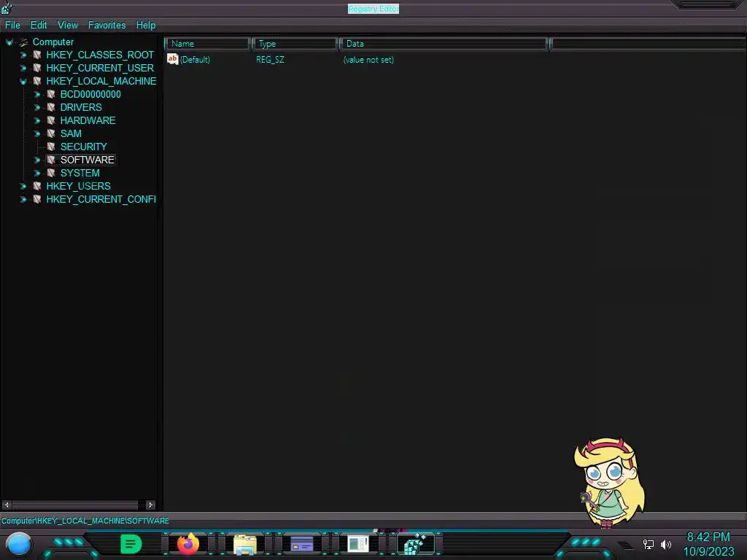Image resolution: width=747 pixels, height=560 pixels.
Task: Select the SAM label
Action: click(71, 134)
